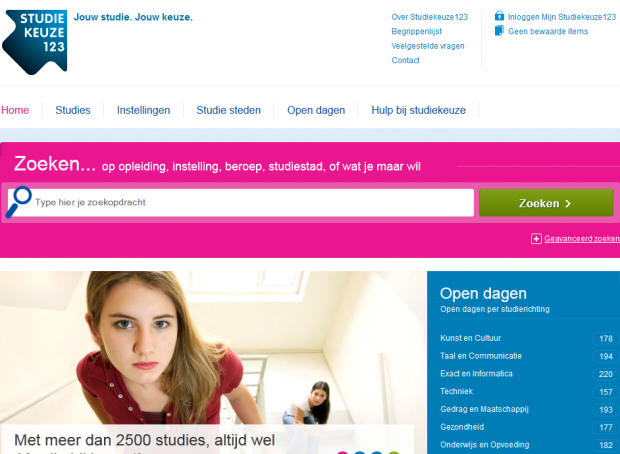This screenshot has height=454, width=620.
Task: Open Hulp bij studiekeuze in navigation
Action: [418, 110]
